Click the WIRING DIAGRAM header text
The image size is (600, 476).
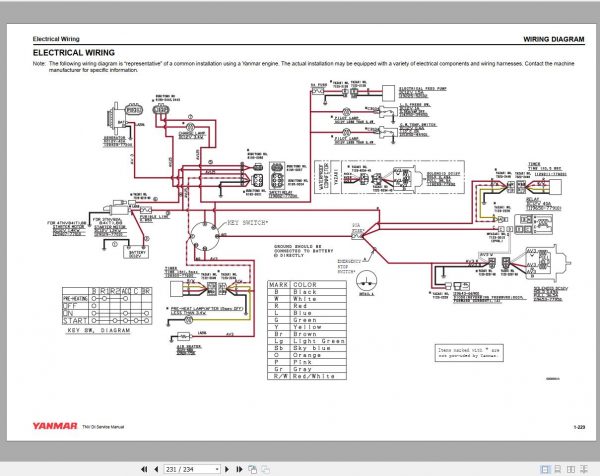(554, 39)
